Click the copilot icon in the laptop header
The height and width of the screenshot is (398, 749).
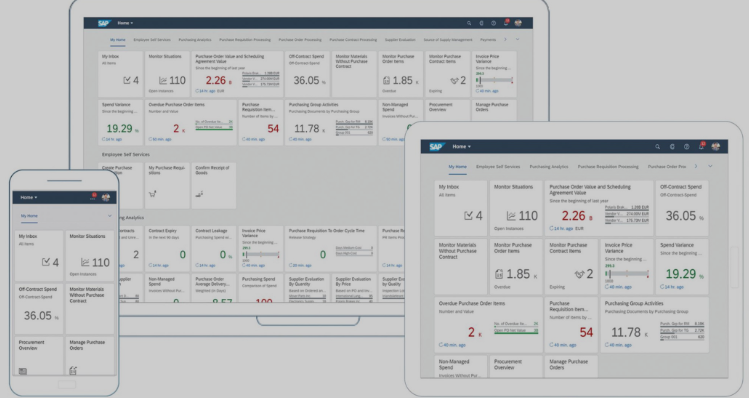[x=482, y=23]
